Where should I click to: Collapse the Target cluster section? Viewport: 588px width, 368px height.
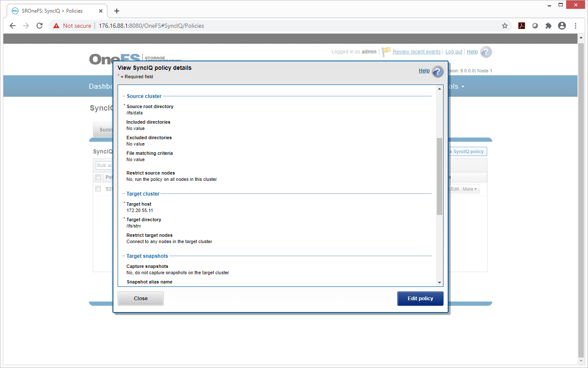[123, 194]
